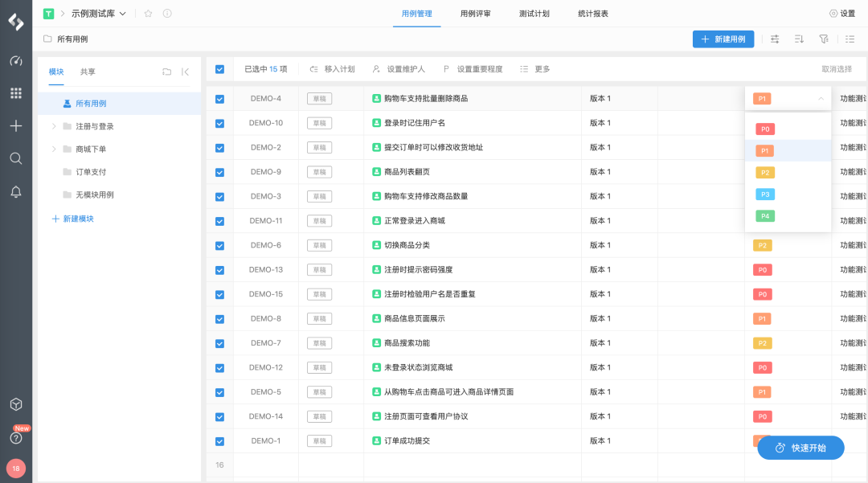The width and height of the screenshot is (868, 483).
Task: Expand the 商城下单 module folder
Action: coord(54,149)
